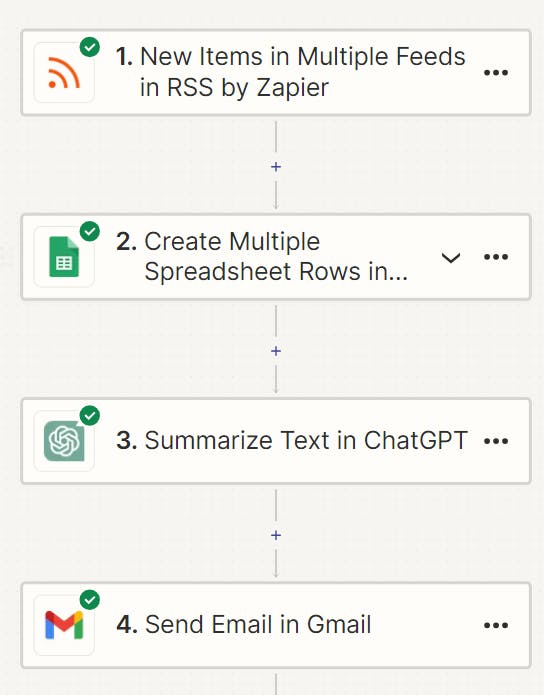
Task: Add a step after RSS trigger with plus
Action: (276, 167)
